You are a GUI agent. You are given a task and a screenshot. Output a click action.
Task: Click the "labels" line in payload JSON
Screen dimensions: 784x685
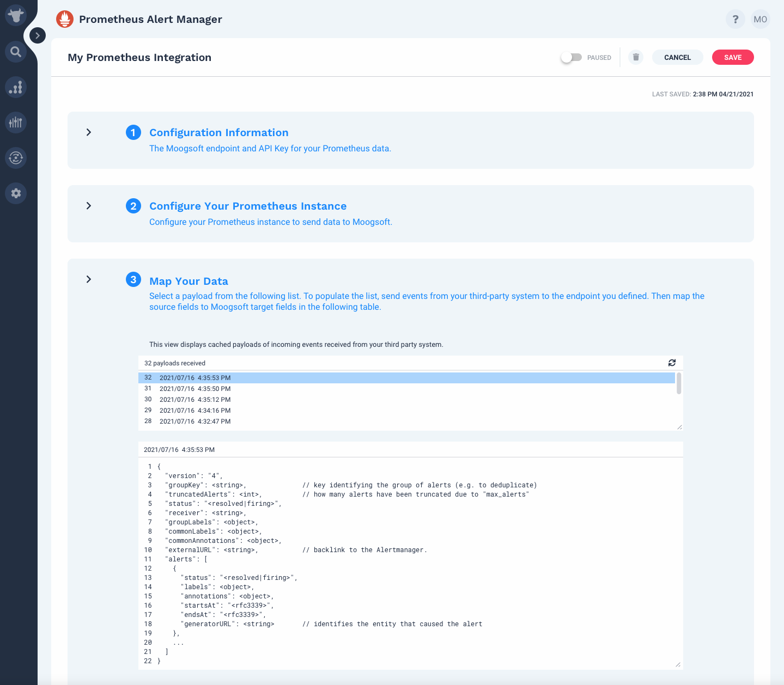[x=217, y=587]
